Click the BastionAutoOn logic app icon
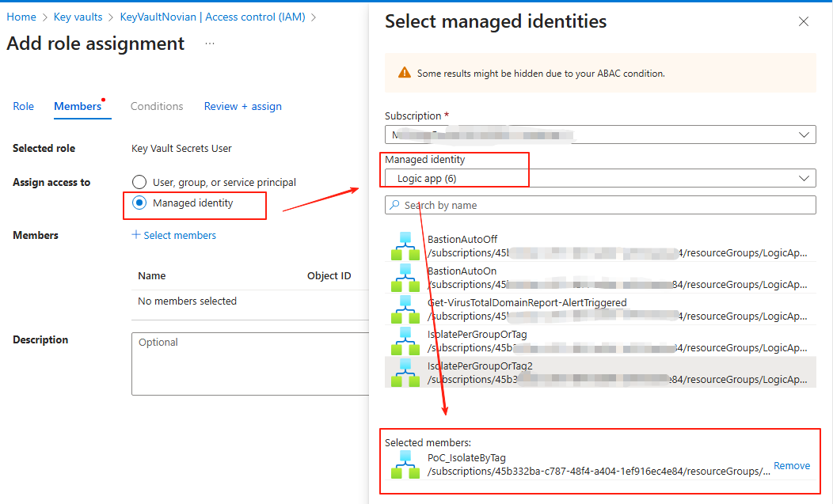Viewport: 833px width, 504px height. (x=405, y=278)
